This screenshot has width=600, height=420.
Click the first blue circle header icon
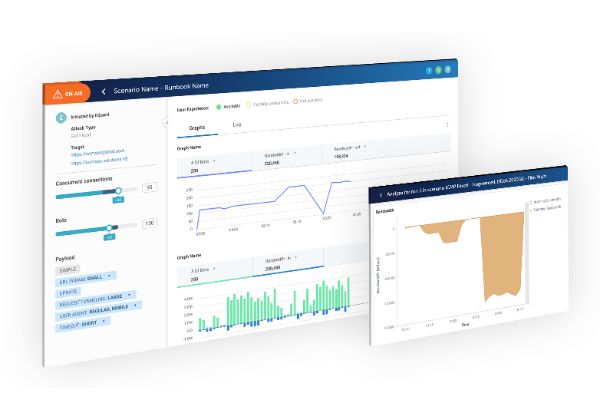pyautogui.click(x=429, y=71)
